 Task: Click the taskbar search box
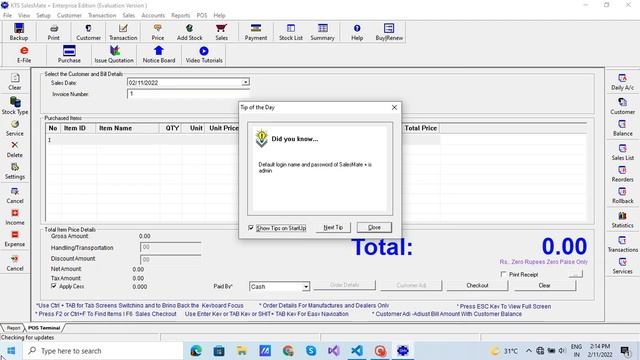(x=103, y=351)
